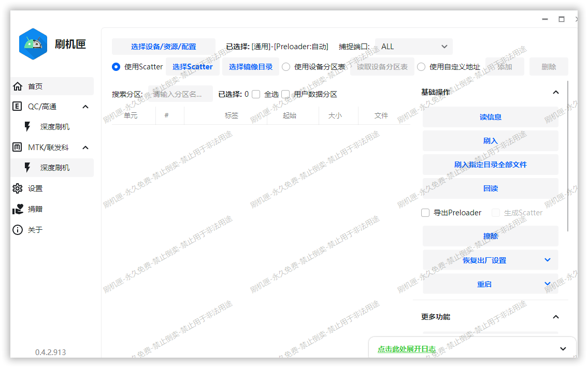Open settings via the gear icon
The height and width of the screenshot is (368, 588).
click(18, 188)
